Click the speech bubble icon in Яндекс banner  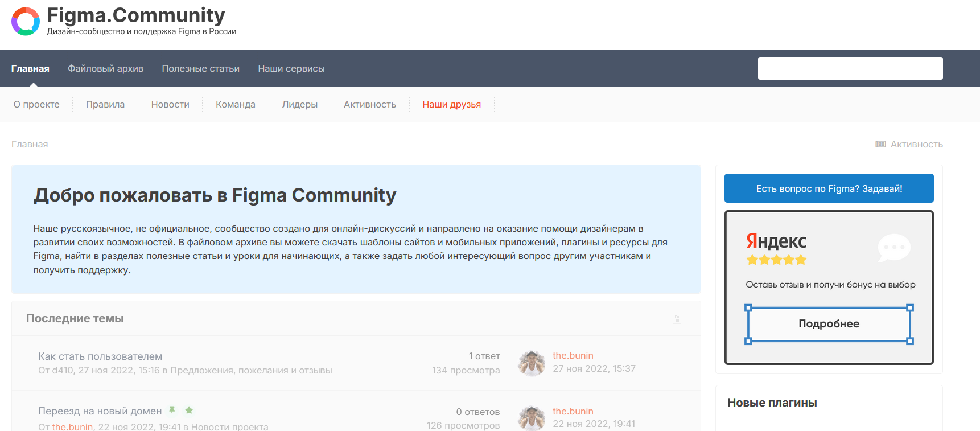tap(893, 248)
